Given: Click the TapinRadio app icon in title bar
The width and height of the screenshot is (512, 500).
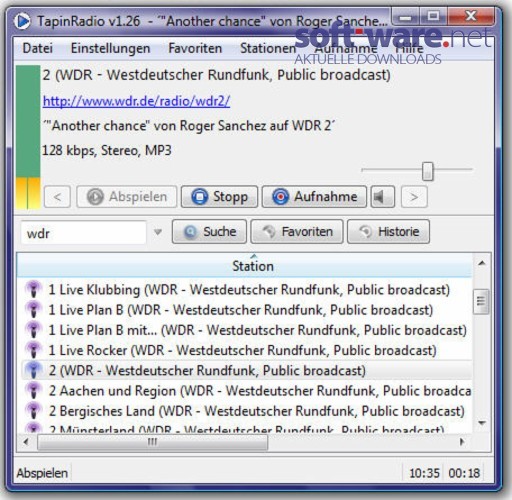Looking at the screenshot, I should tap(22, 21).
